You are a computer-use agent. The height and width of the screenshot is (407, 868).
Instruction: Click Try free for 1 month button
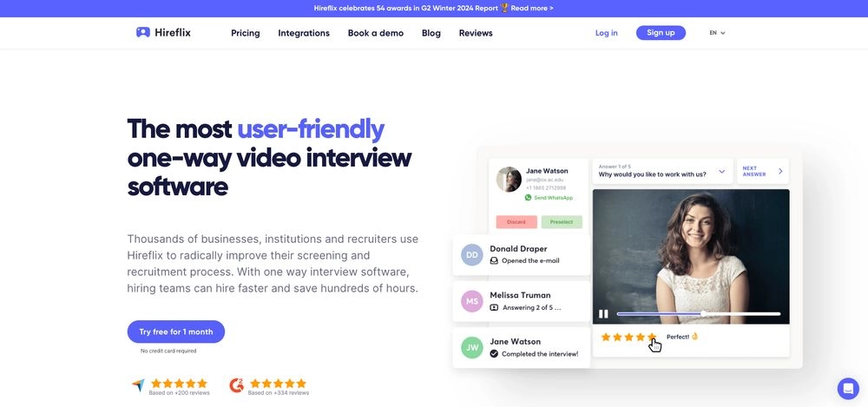click(176, 332)
